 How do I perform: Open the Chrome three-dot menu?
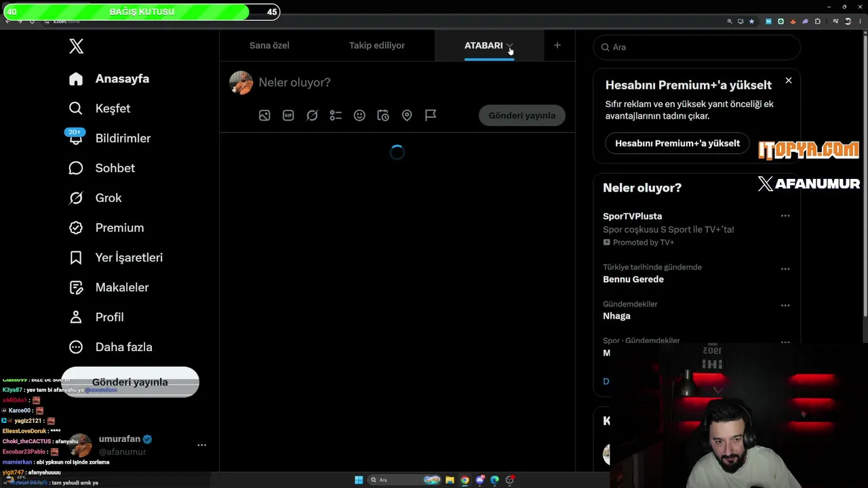click(x=860, y=21)
